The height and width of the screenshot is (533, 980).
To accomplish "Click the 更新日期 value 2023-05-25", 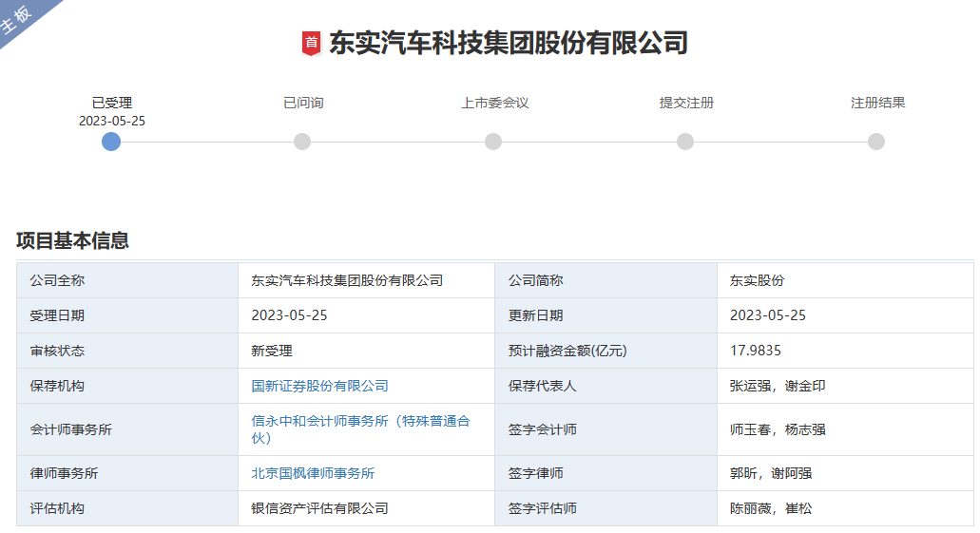I will [x=768, y=315].
